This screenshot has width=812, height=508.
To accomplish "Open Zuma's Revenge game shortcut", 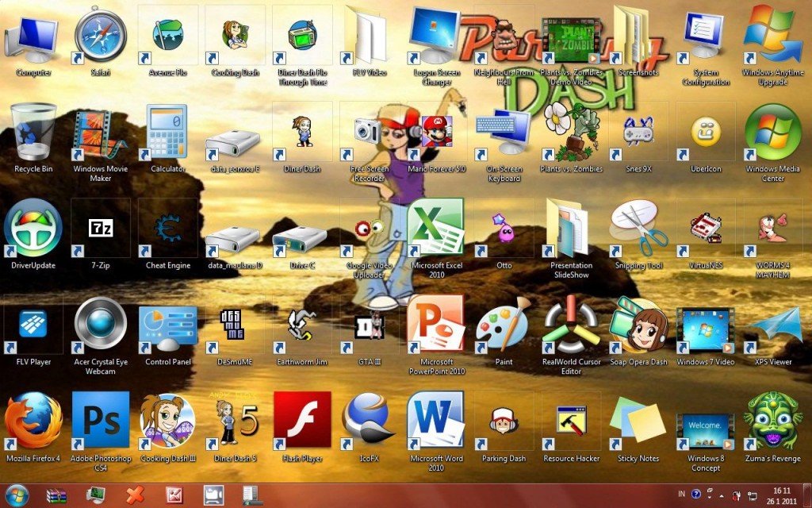I will (x=772, y=420).
